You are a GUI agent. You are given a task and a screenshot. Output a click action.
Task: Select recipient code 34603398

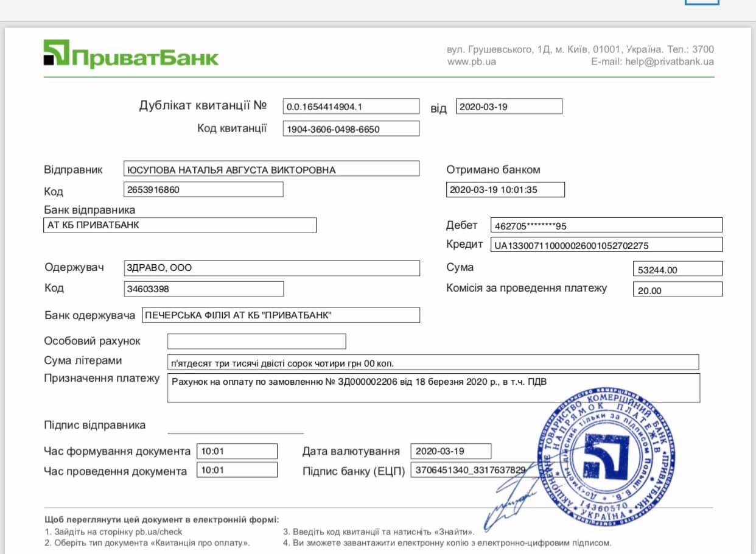203,289
